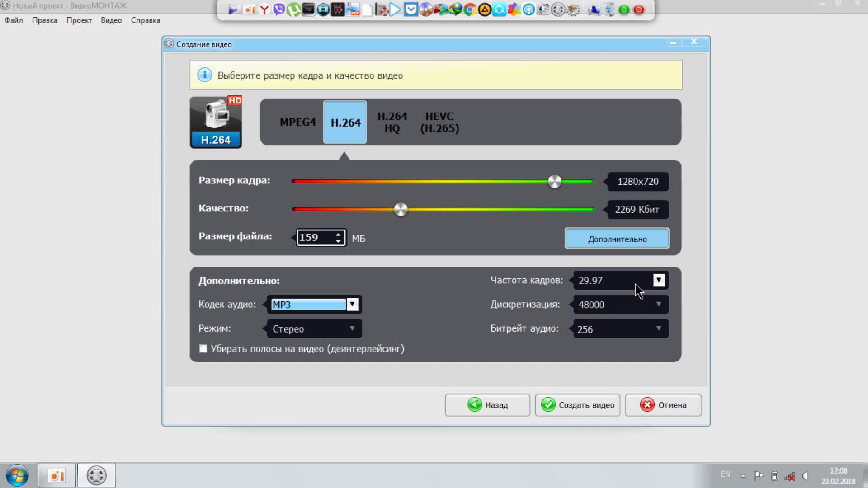Open the film strip dock icon
The image size is (868, 488).
tap(323, 9)
